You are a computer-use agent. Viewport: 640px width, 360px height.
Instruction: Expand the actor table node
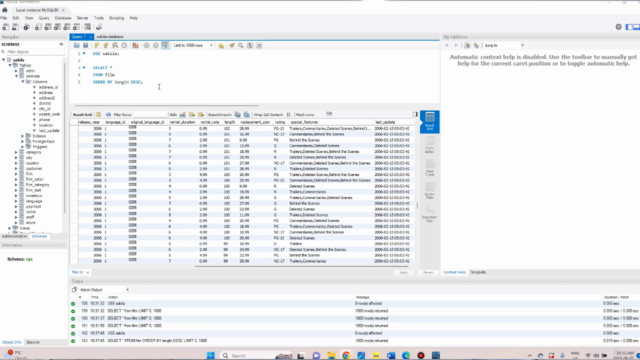point(16,71)
